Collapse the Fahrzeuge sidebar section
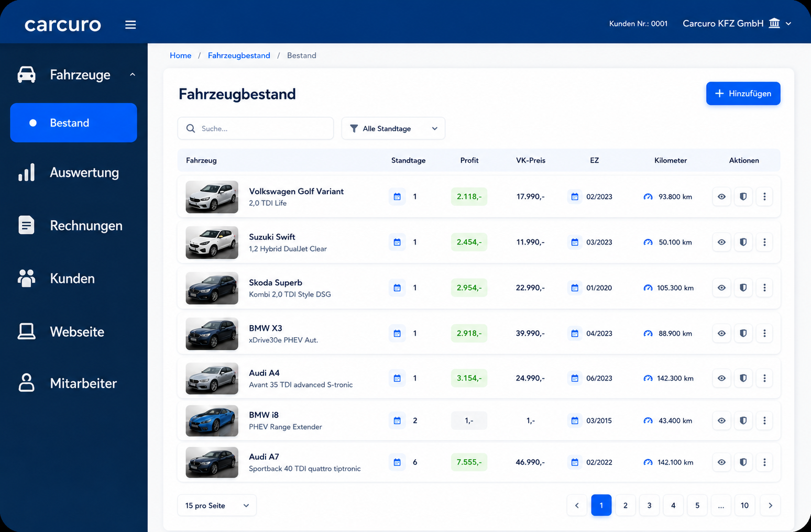 click(x=133, y=75)
